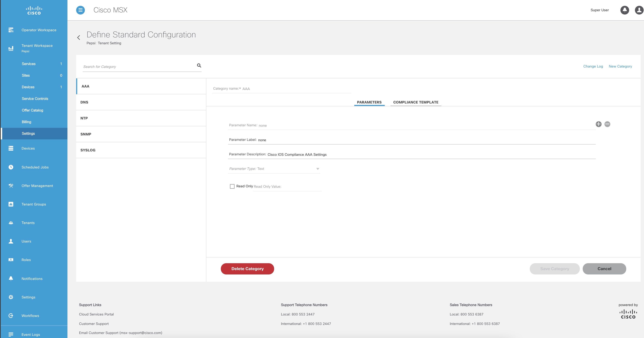The height and width of the screenshot is (338, 644).
Task: Expand the Parameter Type dropdown
Action: tap(274, 169)
